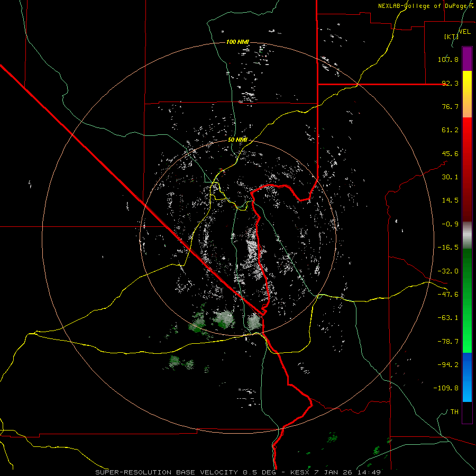Pick the 61.2 velocity value
Viewport: 476px width, 476px height.
(x=450, y=130)
